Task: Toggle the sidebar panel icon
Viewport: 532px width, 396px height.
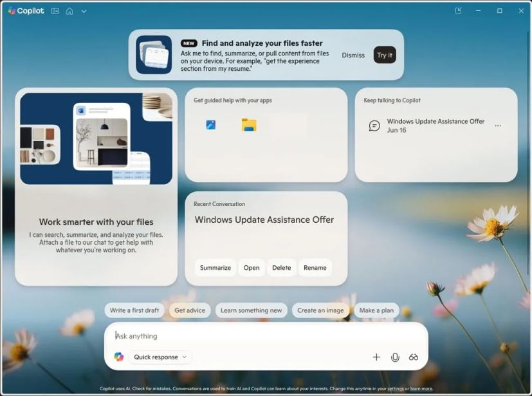Action: (x=55, y=11)
